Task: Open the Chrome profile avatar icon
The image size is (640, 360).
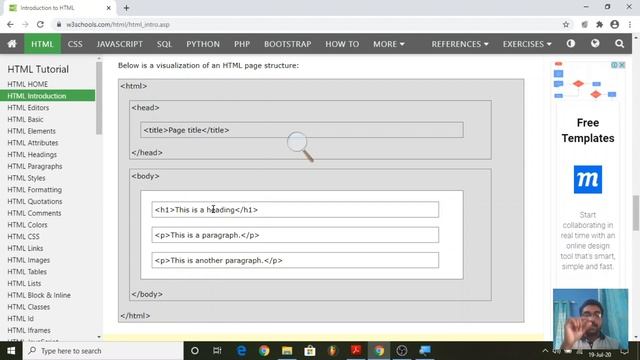Action: [614, 24]
